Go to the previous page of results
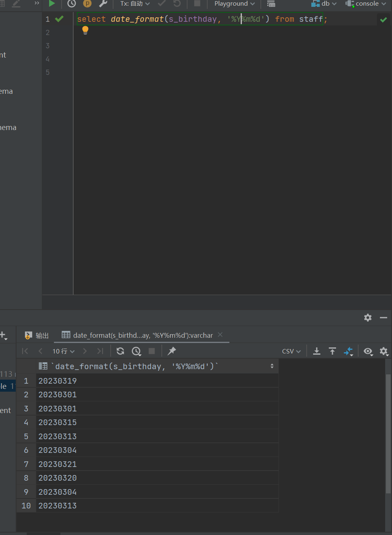 [x=40, y=351]
